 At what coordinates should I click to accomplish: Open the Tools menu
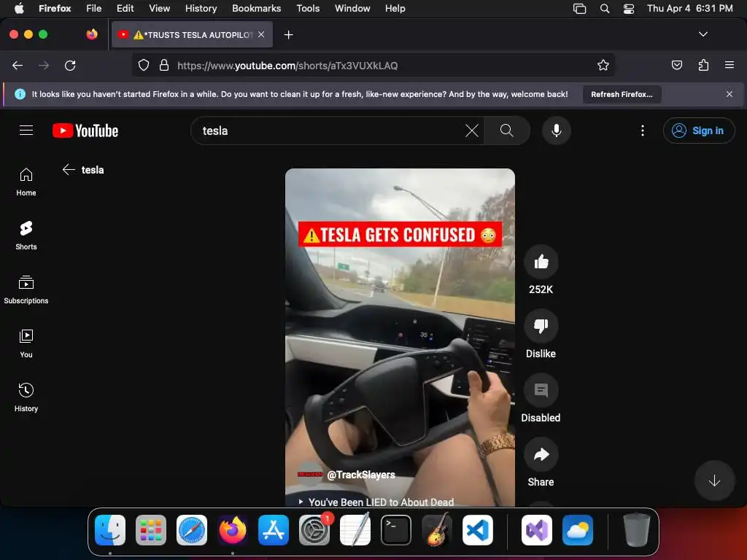(x=308, y=8)
